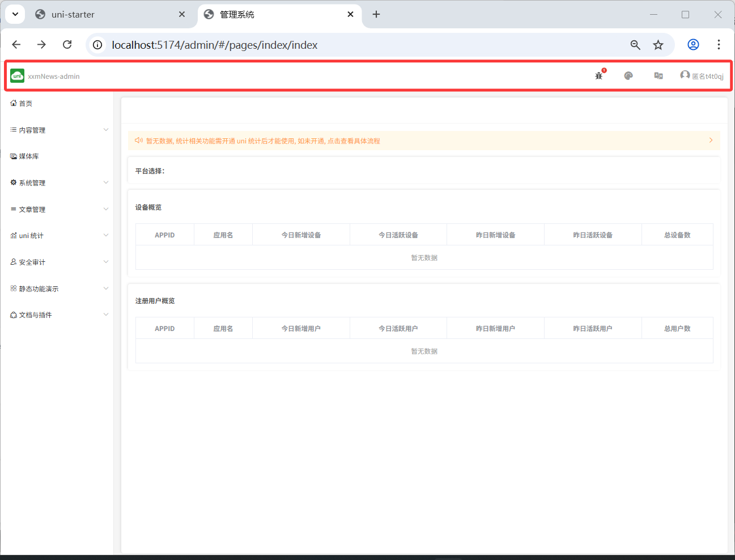The image size is (735, 560).
Task: Click the xxmNews-admin title text
Action: [x=54, y=77]
